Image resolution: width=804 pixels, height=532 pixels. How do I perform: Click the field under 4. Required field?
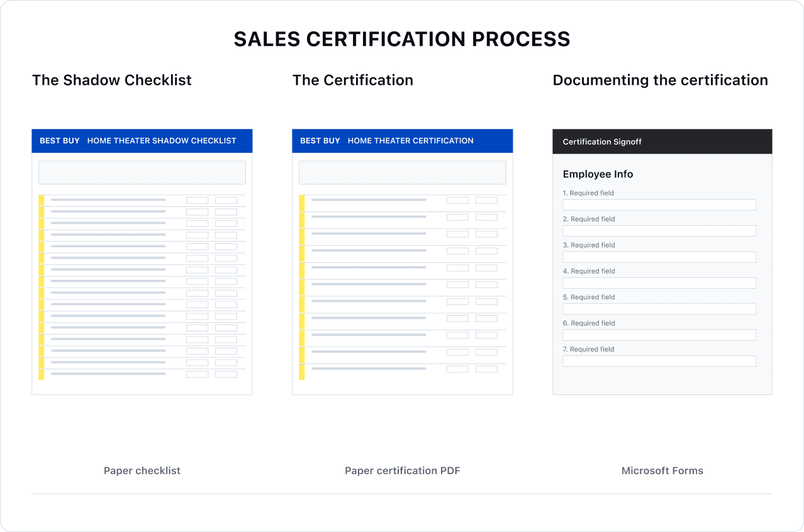[659, 283]
